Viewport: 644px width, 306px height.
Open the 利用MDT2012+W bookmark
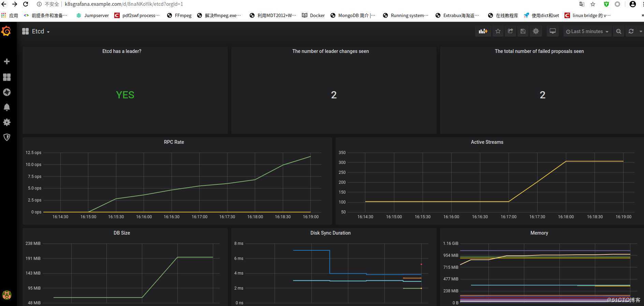pos(273,15)
